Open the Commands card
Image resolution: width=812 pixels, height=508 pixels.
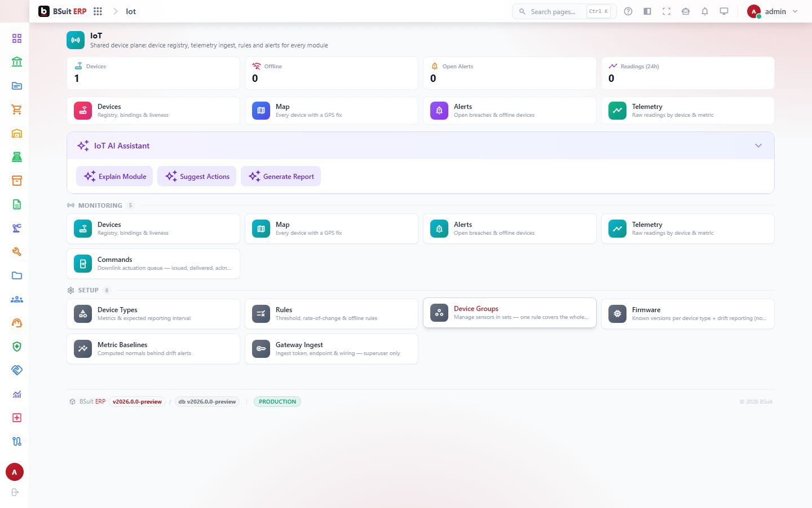click(153, 264)
